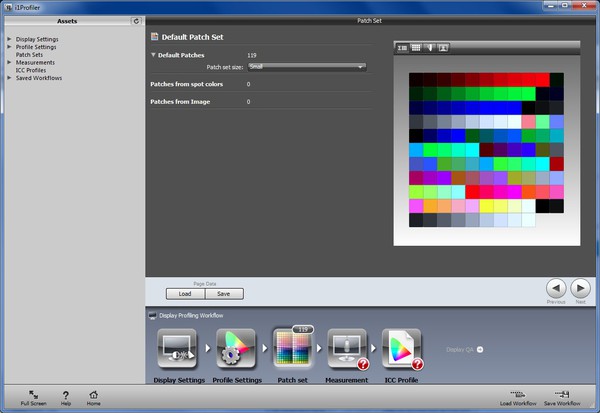Image resolution: width=600 pixels, height=413 pixels.
Task: Click the brightest red patch in top row
Action: coord(543,80)
